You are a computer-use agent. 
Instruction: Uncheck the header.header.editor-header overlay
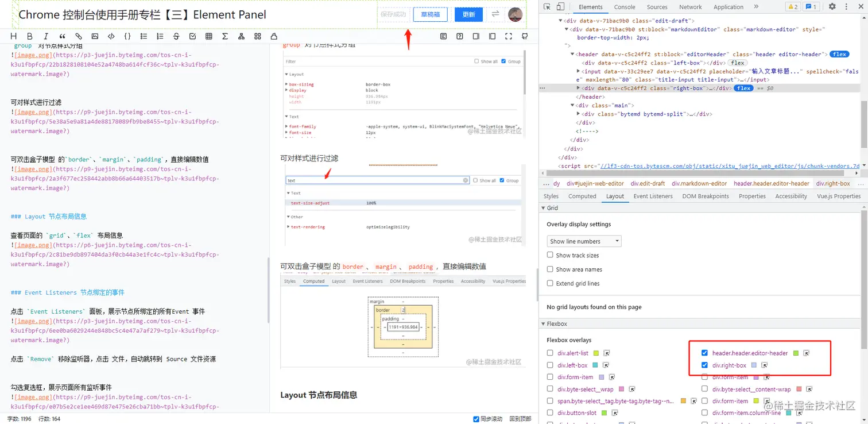click(704, 353)
